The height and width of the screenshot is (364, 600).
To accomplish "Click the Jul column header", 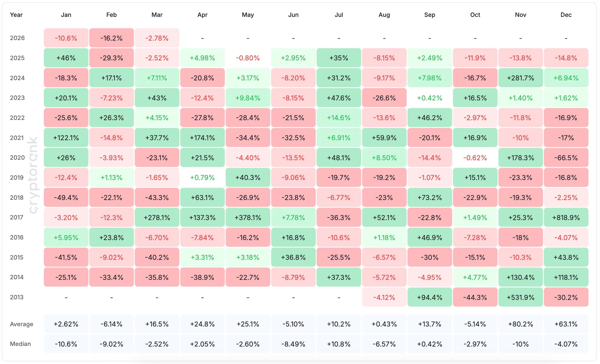I will coord(339,15).
